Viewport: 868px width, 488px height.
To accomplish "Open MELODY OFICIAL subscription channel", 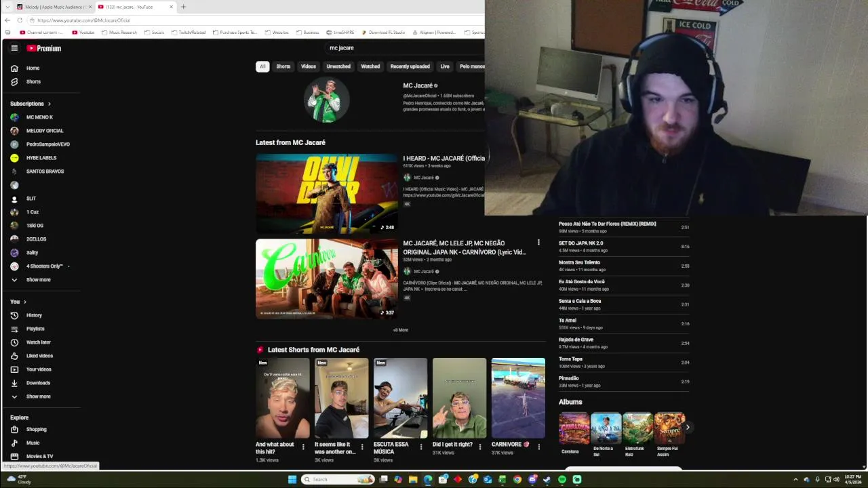I will click(x=44, y=131).
